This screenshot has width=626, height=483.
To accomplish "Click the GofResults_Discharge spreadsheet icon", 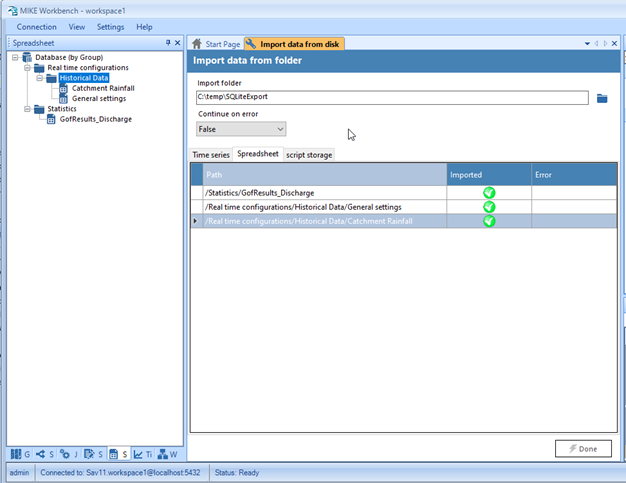I will (51, 119).
